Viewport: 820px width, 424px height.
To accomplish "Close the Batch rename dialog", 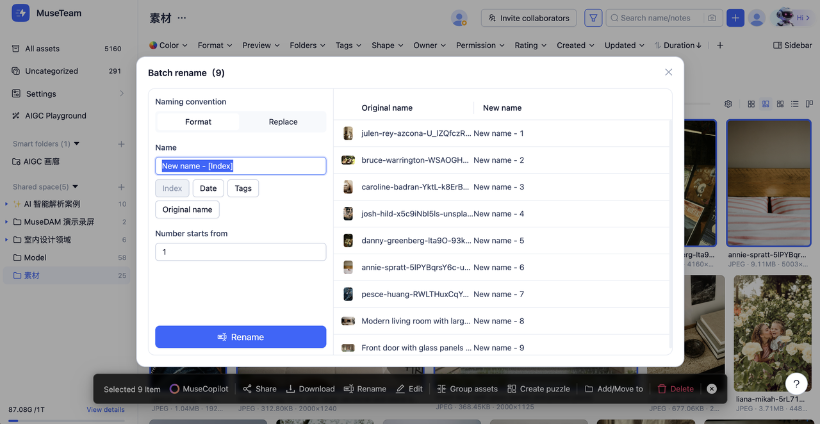I will (x=669, y=72).
